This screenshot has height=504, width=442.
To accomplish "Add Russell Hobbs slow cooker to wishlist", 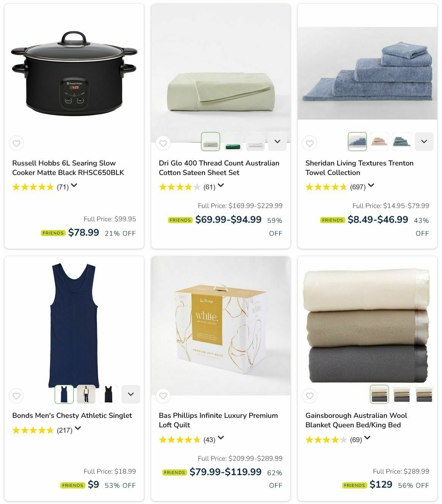I will [16, 143].
